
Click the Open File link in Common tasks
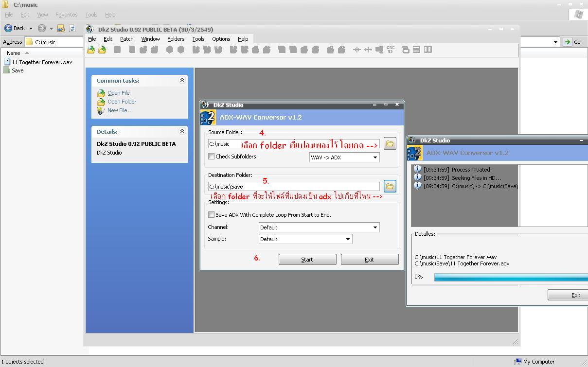[x=119, y=93]
